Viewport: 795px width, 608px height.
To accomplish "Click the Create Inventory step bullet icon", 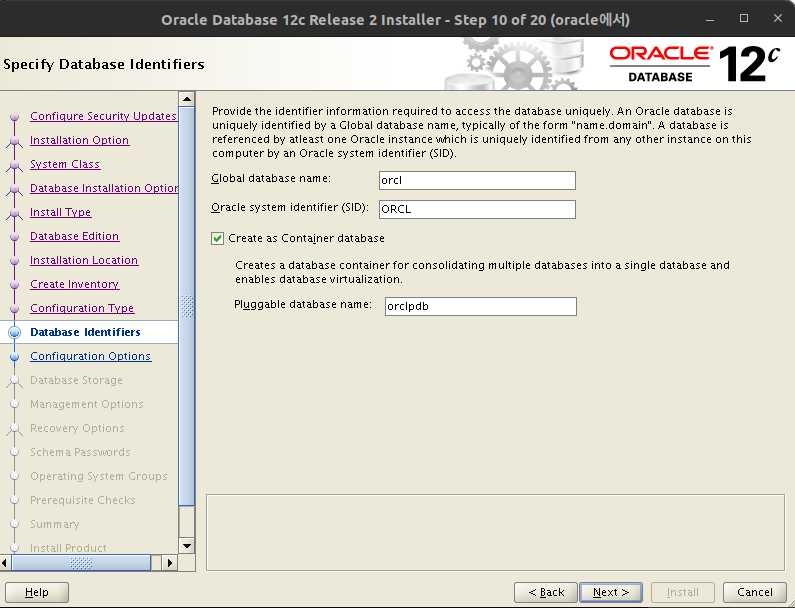I will [x=15, y=284].
